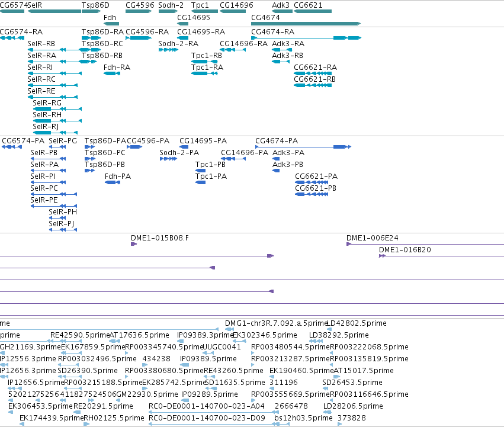This screenshot has width=504, height=427.
Task: Select transcript Tpc1-RB
Action: [204, 62]
